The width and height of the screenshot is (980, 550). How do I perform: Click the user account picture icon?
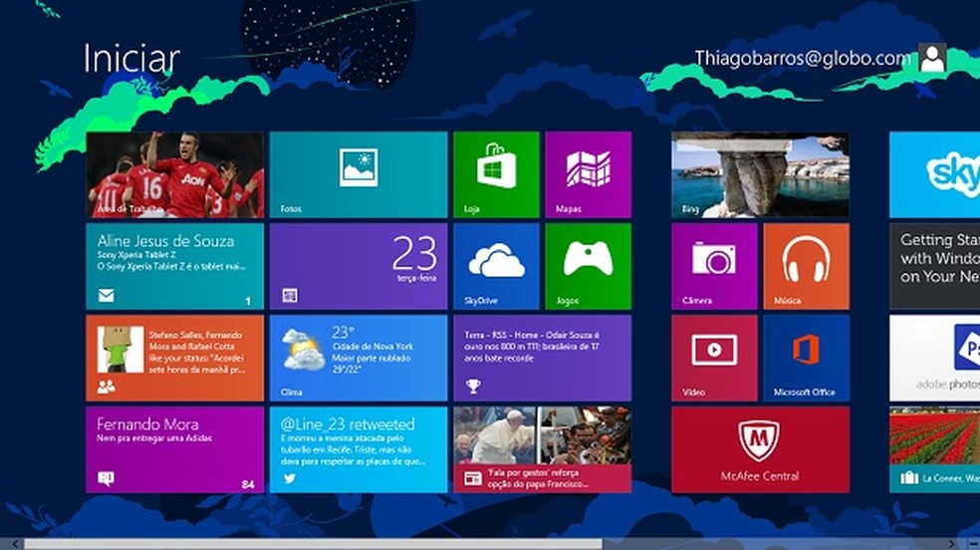coord(932,58)
